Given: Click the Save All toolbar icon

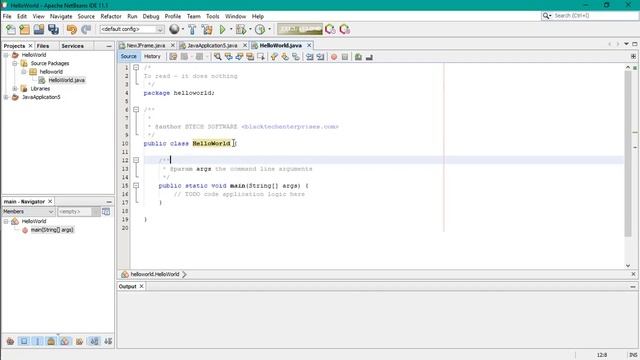Looking at the screenshot, I should point(53,29).
